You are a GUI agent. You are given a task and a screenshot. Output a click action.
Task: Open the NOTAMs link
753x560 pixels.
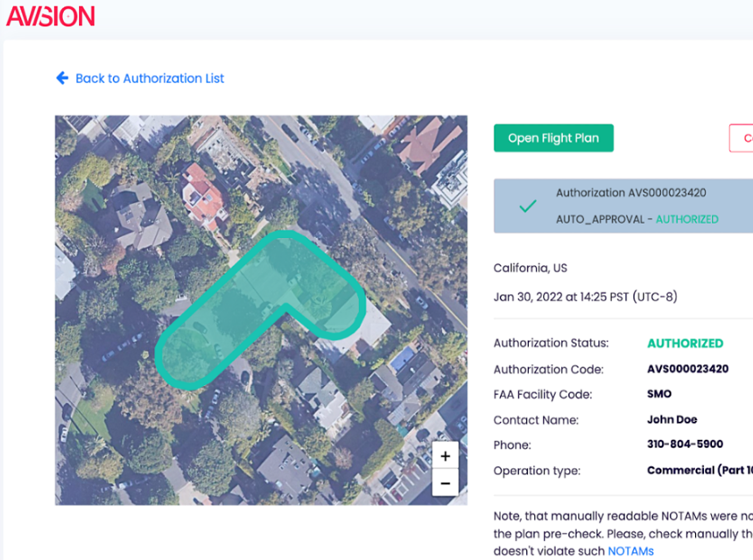coord(630,551)
